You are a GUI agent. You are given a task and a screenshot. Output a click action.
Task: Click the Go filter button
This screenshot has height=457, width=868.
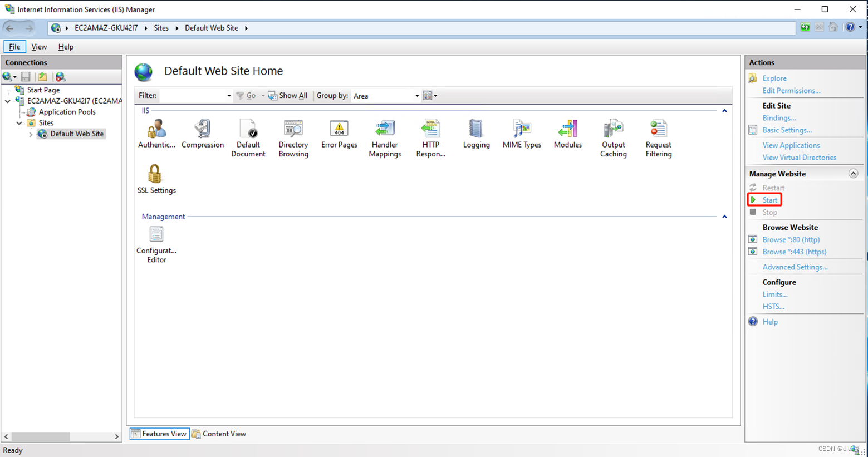246,96
